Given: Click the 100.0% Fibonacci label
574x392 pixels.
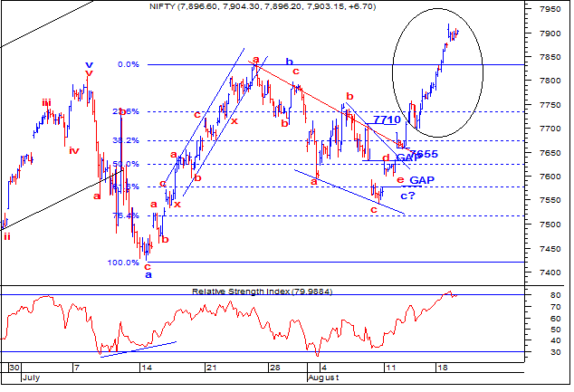Looking at the screenshot, I should pyautogui.click(x=123, y=263).
